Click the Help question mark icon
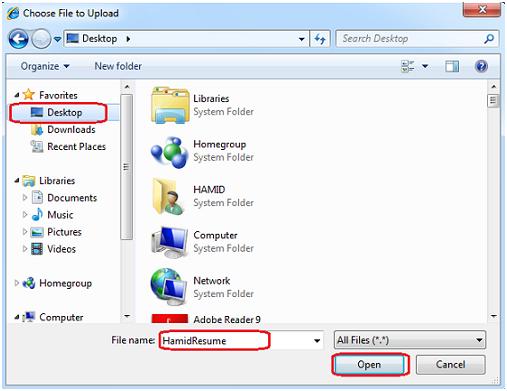This screenshot has height=391, width=507. (481, 66)
